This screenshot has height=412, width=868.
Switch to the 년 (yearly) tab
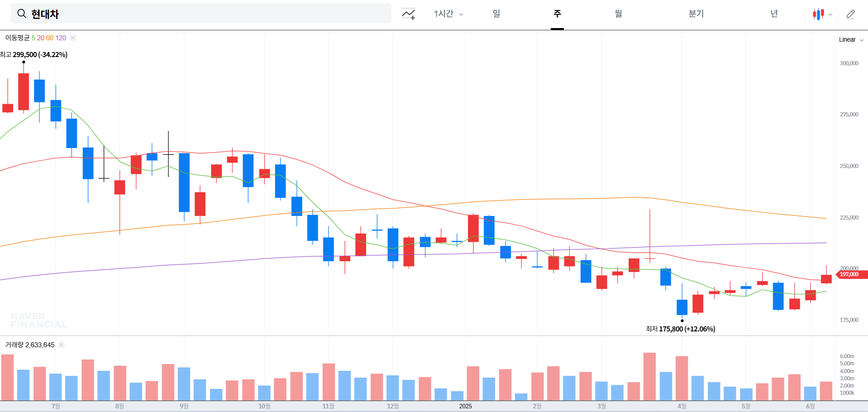point(774,14)
